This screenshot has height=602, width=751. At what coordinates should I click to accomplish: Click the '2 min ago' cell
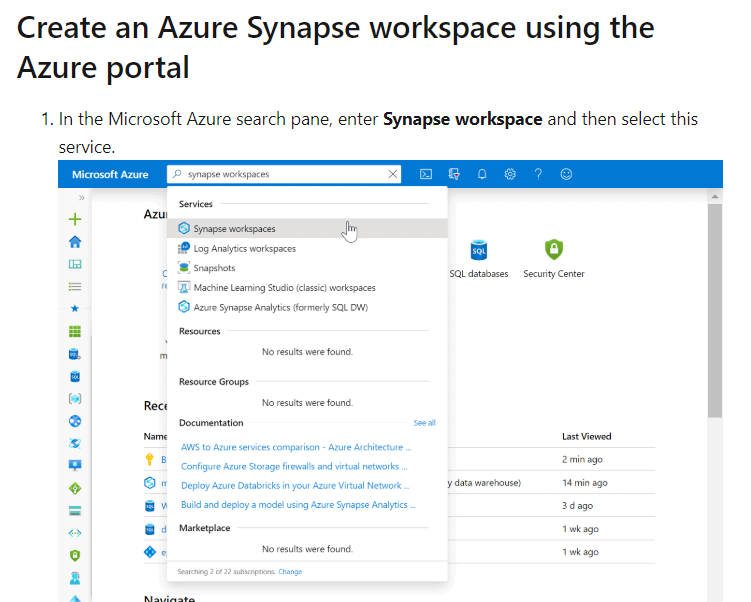pyautogui.click(x=582, y=459)
